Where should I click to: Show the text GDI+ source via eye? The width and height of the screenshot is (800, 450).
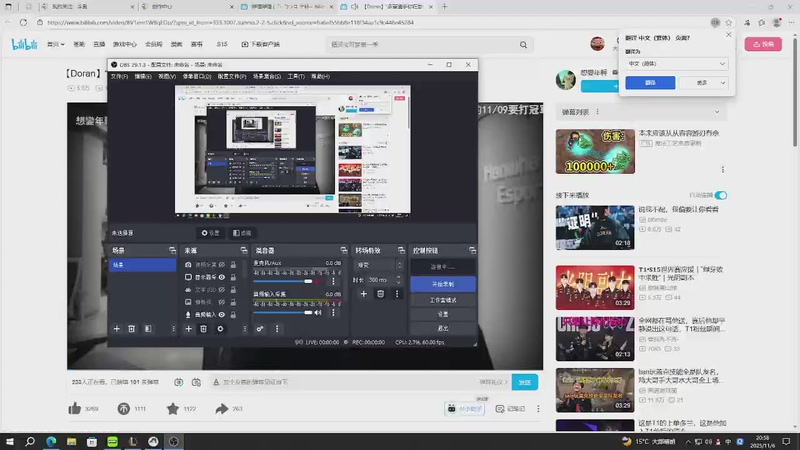click(221, 289)
